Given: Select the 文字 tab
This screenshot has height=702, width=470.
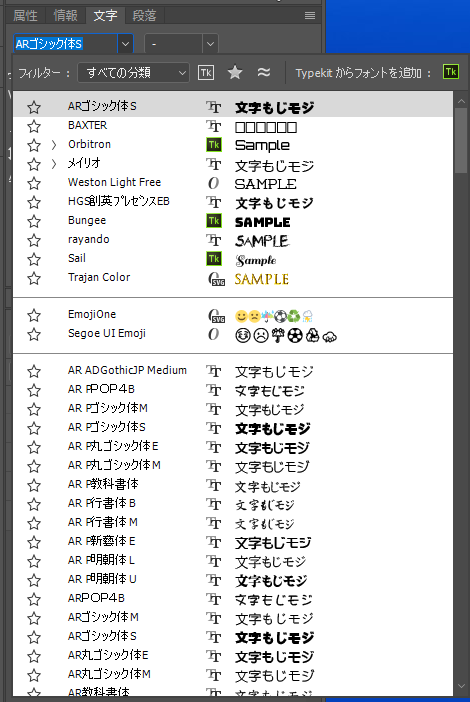Looking at the screenshot, I should coord(105,16).
